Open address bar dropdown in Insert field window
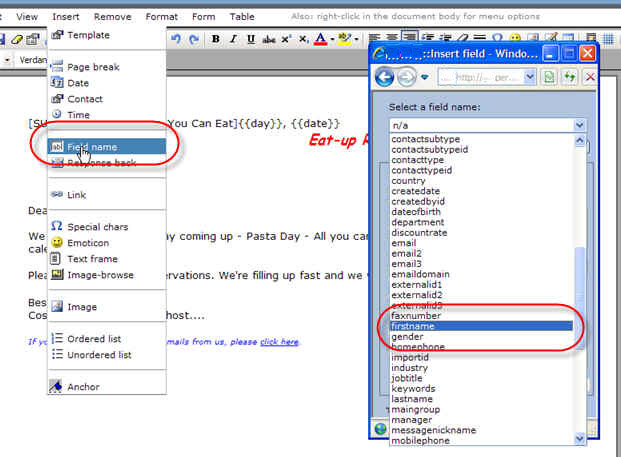The width and height of the screenshot is (621, 457). click(x=530, y=77)
